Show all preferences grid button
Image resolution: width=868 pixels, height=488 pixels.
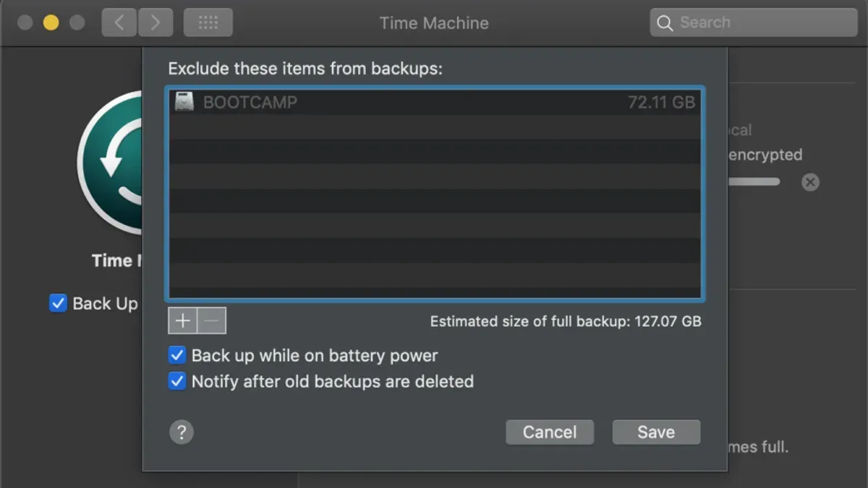(x=208, y=22)
